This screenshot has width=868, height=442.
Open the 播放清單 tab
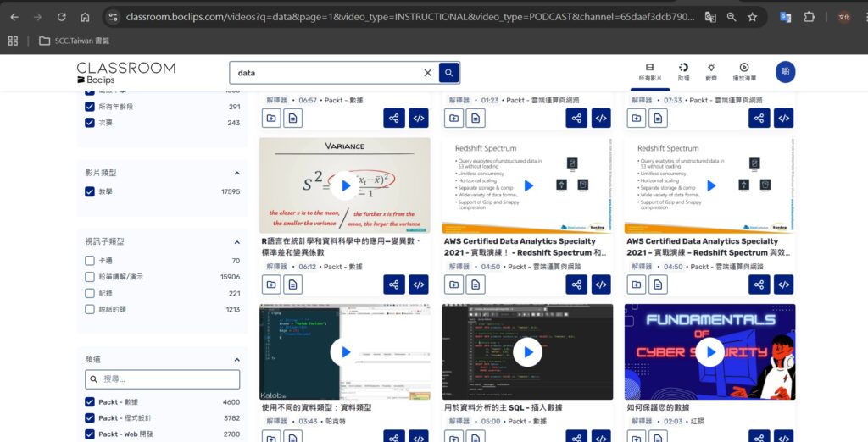point(743,72)
